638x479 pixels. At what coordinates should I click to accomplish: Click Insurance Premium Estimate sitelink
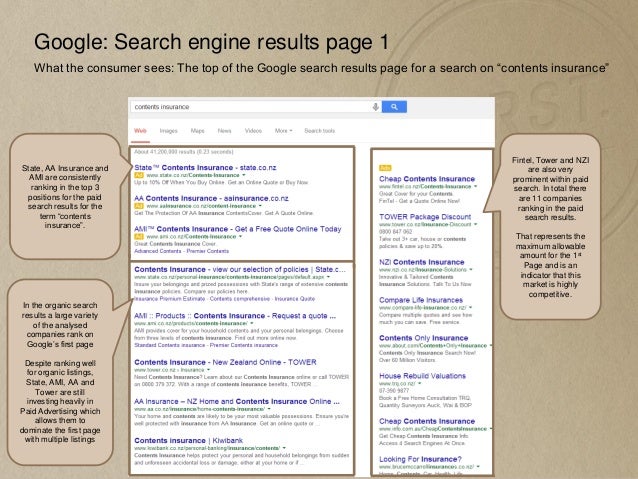tap(169, 299)
